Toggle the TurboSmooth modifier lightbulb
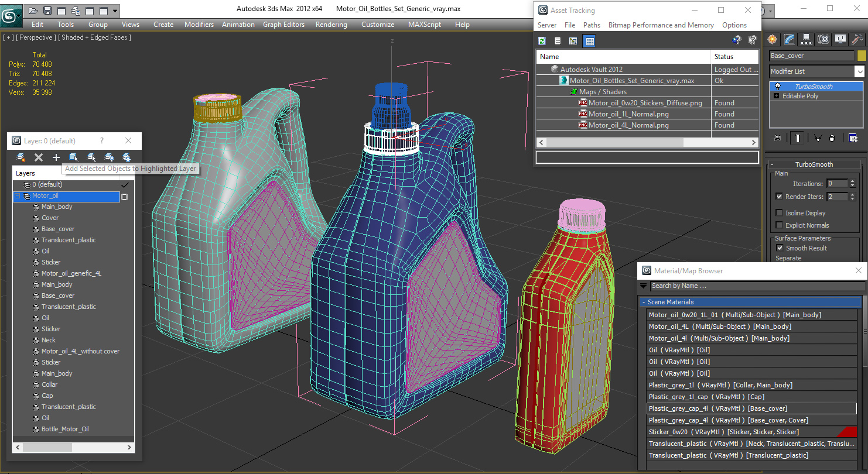The image size is (868, 474). (x=777, y=87)
